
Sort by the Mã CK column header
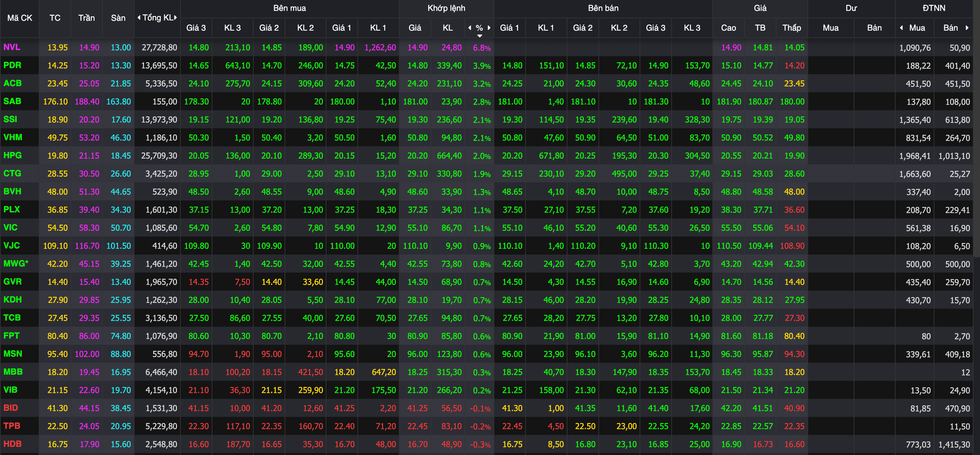tap(20, 18)
